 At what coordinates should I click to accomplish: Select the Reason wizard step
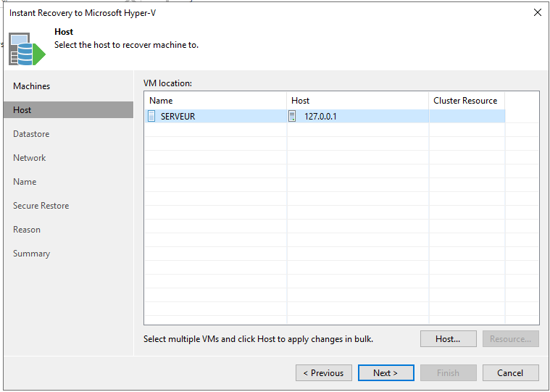(27, 230)
